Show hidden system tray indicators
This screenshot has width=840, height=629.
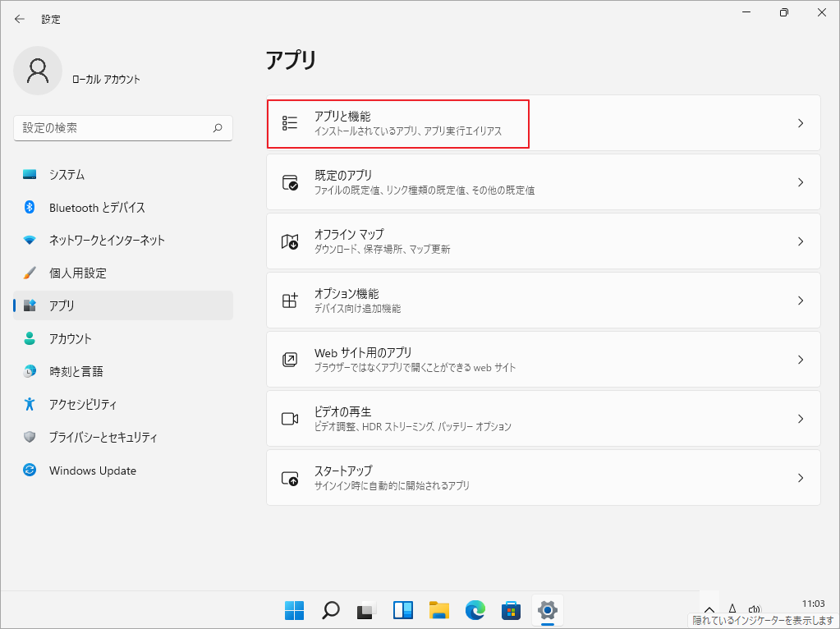pyautogui.click(x=709, y=609)
